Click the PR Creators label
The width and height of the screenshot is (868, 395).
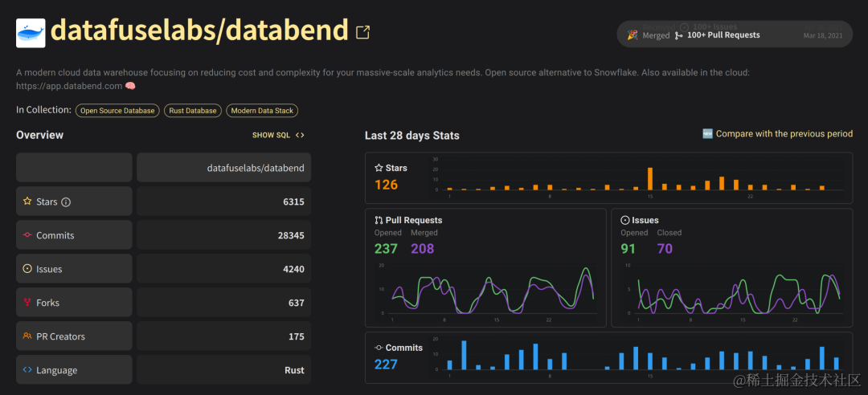pos(61,336)
